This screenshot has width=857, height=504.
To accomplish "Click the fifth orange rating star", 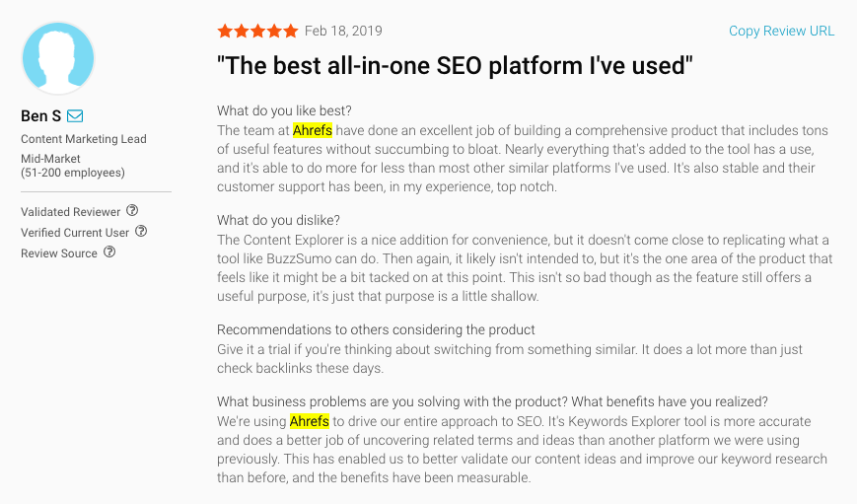I will click(x=290, y=32).
